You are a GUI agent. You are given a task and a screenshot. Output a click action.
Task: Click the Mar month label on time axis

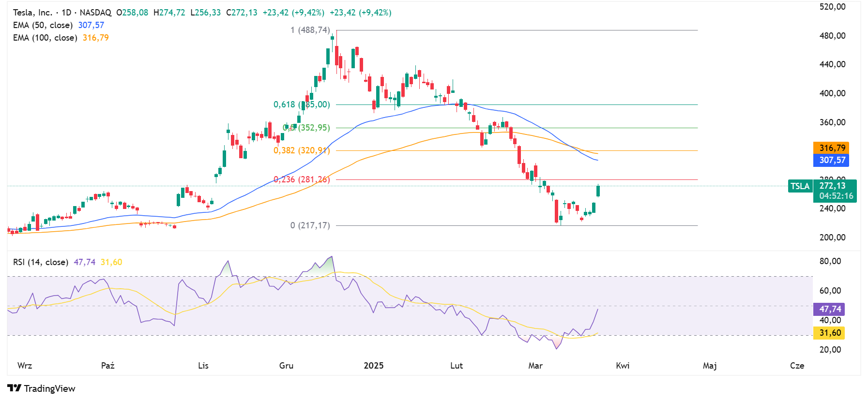click(x=535, y=366)
